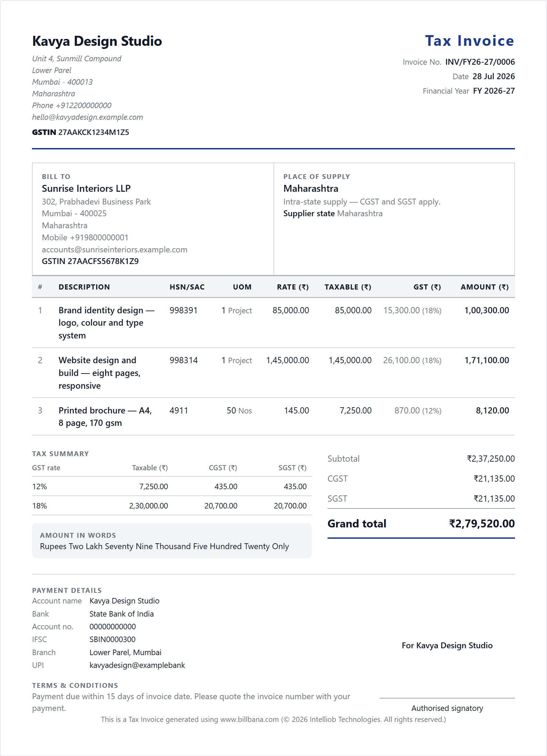Click the 12% tax summary row rate
The height and width of the screenshot is (756, 547).
pos(39,486)
